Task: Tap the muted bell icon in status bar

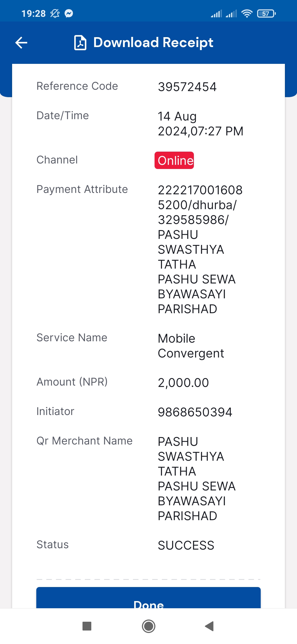Action: coord(55,13)
